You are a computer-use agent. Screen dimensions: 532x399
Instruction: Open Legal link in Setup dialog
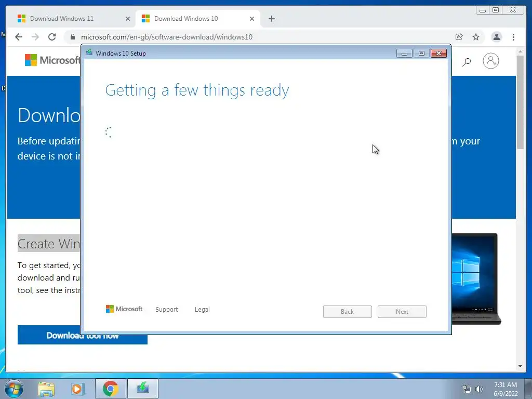(202, 310)
